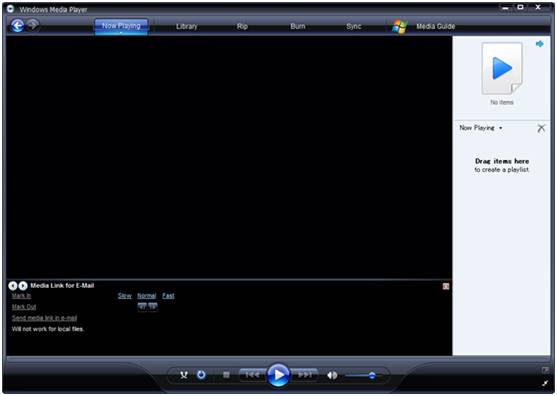The width and height of the screenshot is (557, 396).
Task: Show previous enhancement panel
Action: [12, 286]
